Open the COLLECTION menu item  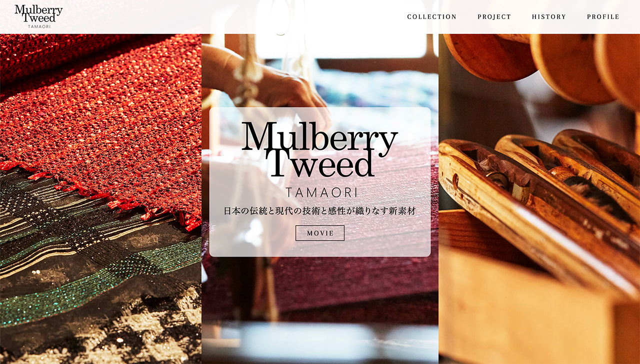432,17
